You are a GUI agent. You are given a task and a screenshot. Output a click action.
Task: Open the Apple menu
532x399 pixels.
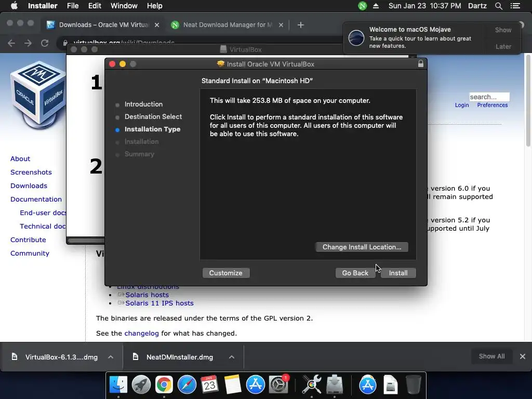14,6
